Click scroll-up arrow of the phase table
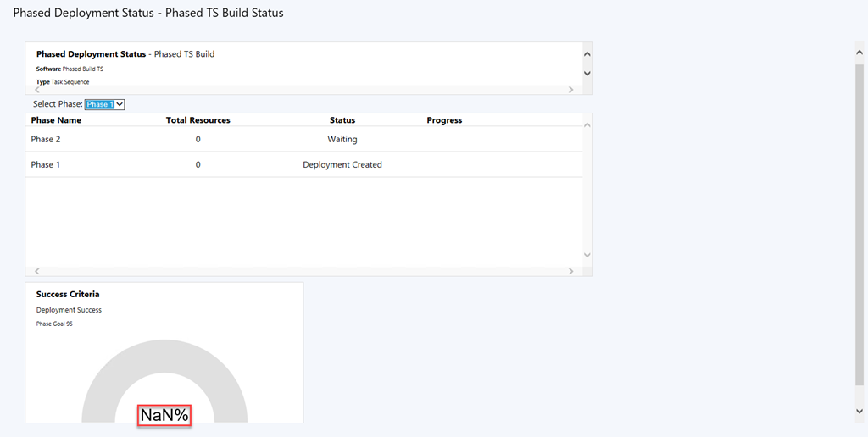The image size is (868, 437). 587,124
